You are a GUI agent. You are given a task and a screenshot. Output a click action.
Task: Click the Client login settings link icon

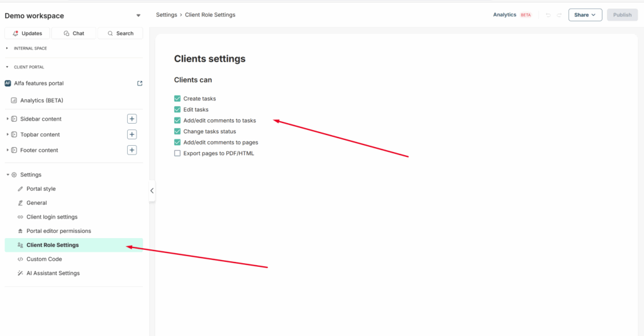20,217
